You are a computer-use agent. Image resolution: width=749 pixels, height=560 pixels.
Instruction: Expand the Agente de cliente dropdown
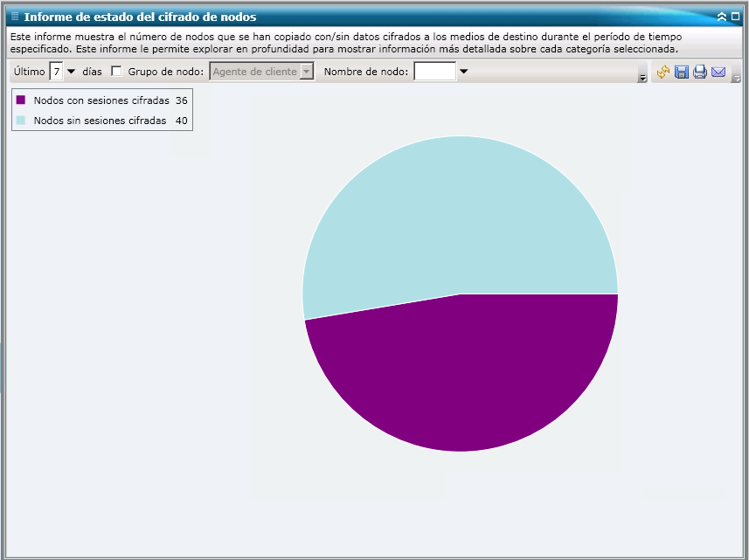pyautogui.click(x=305, y=73)
